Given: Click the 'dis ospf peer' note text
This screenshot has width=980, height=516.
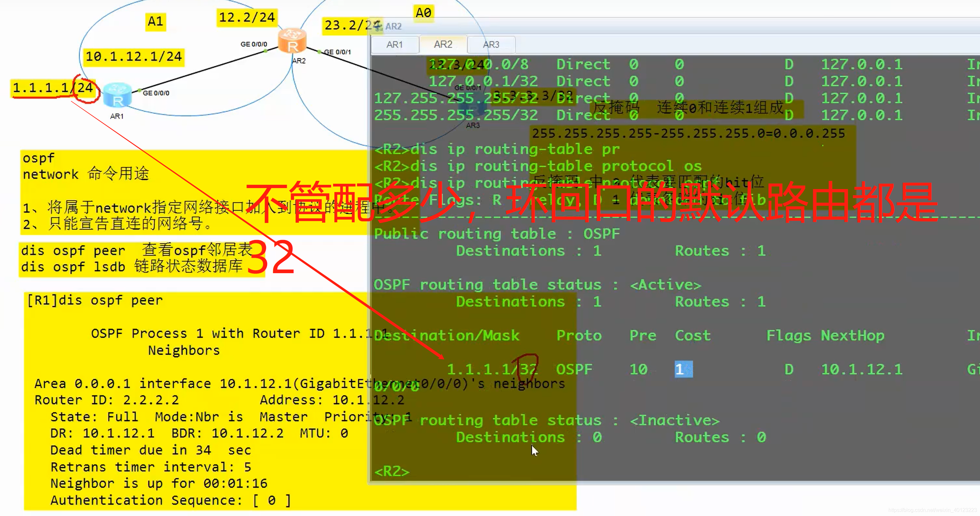Looking at the screenshot, I should (x=73, y=251).
